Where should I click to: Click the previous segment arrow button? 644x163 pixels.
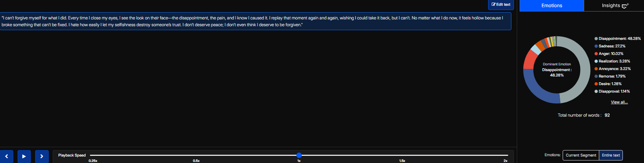(x=6, y=157)
